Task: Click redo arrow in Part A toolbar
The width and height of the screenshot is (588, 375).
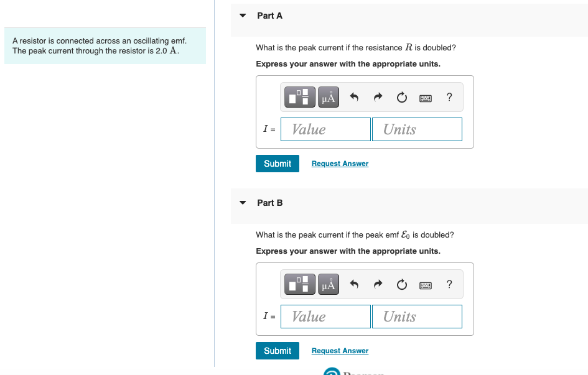Action: tap(378, 98)
